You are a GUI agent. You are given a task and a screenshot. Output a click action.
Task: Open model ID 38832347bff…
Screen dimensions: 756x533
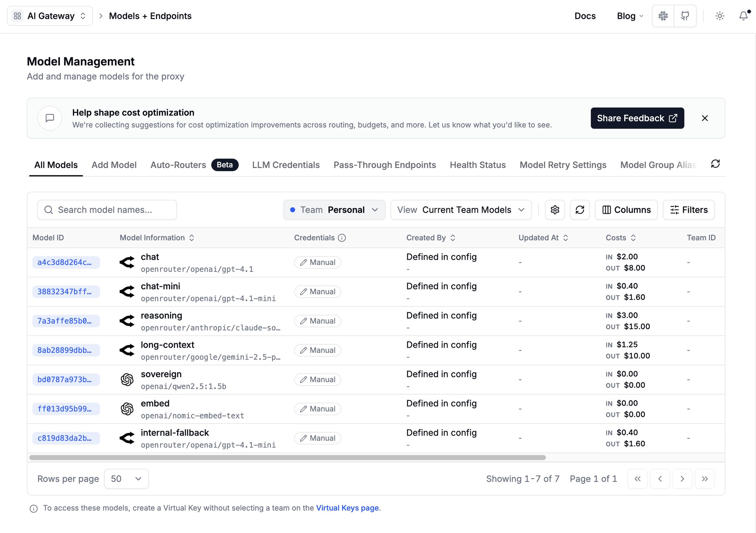pyautogui.click(x=66, y=292)
